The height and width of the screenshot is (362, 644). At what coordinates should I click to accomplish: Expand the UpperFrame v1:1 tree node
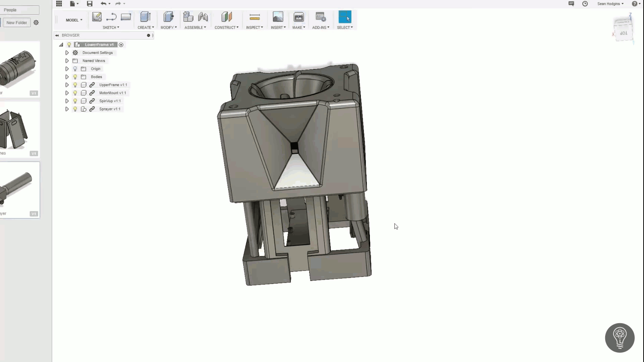click(67, 84)
